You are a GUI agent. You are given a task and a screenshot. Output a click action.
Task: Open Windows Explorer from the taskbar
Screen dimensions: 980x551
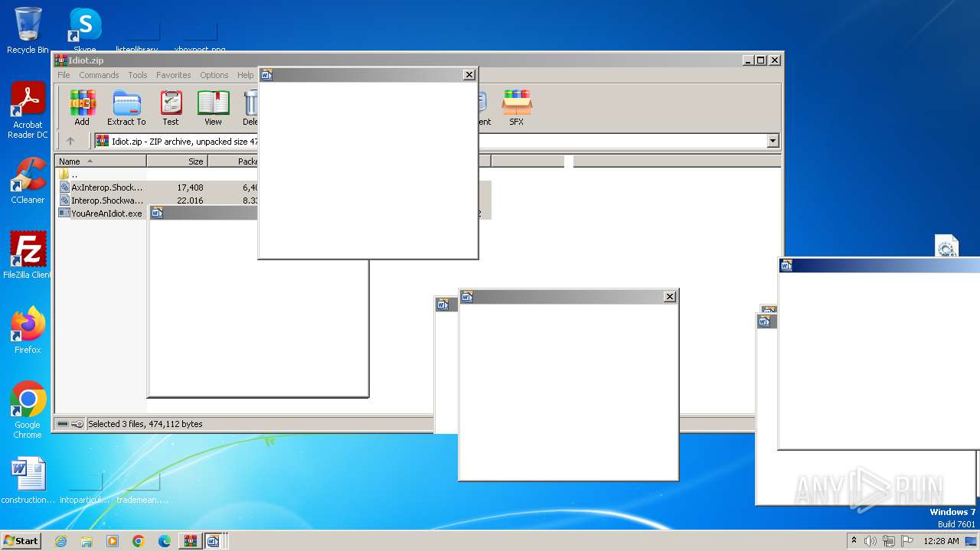tap(87, 541)
